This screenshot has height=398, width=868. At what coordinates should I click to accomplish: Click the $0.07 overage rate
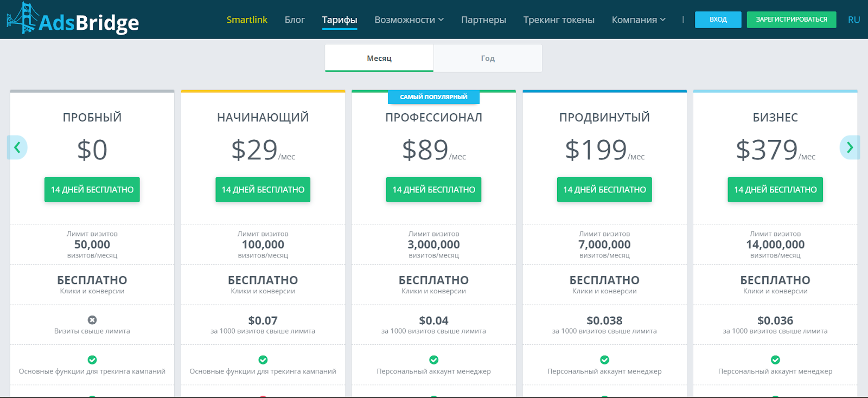[x=263, y=320]
